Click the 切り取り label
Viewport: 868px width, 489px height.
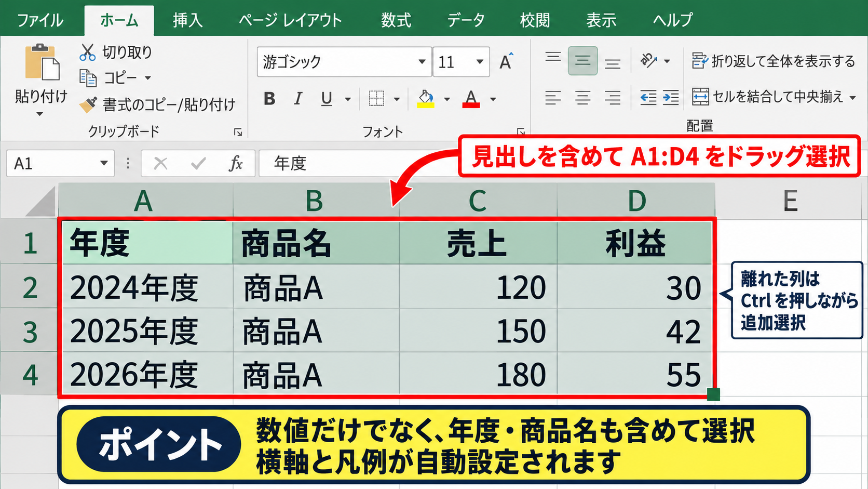pos(127,52)
